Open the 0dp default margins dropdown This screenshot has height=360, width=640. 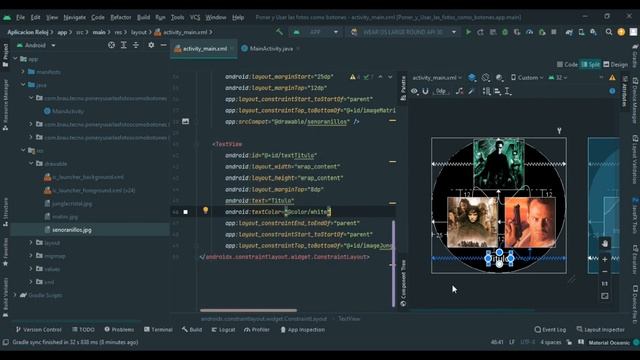(442, 91)
